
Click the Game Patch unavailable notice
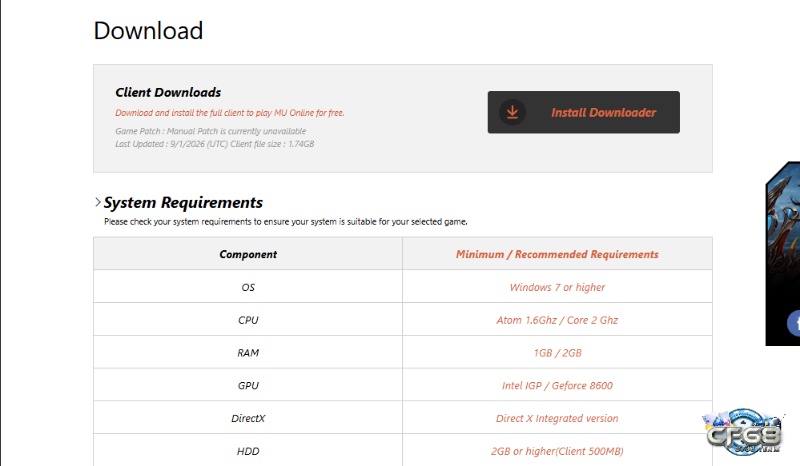(211, 131)
